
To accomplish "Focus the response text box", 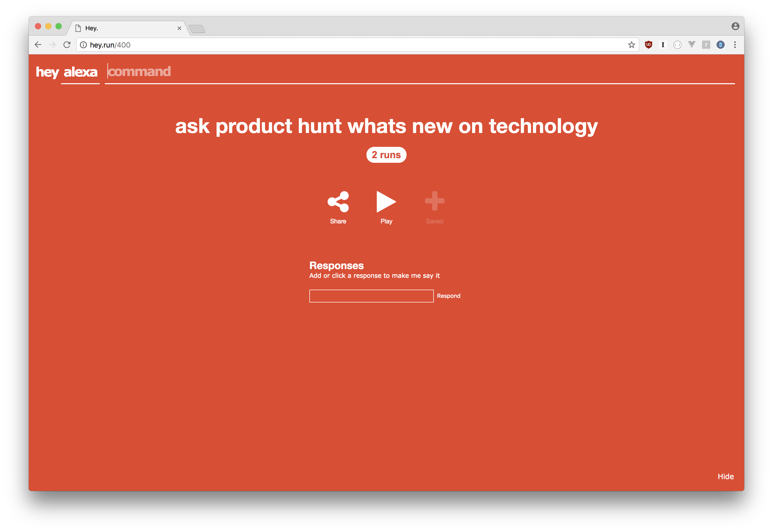I will (371, 296).
